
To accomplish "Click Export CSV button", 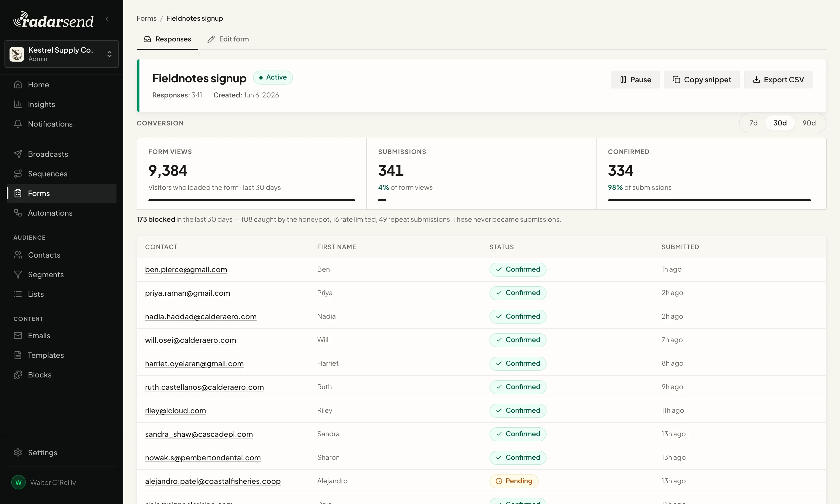I will point(778,80).
